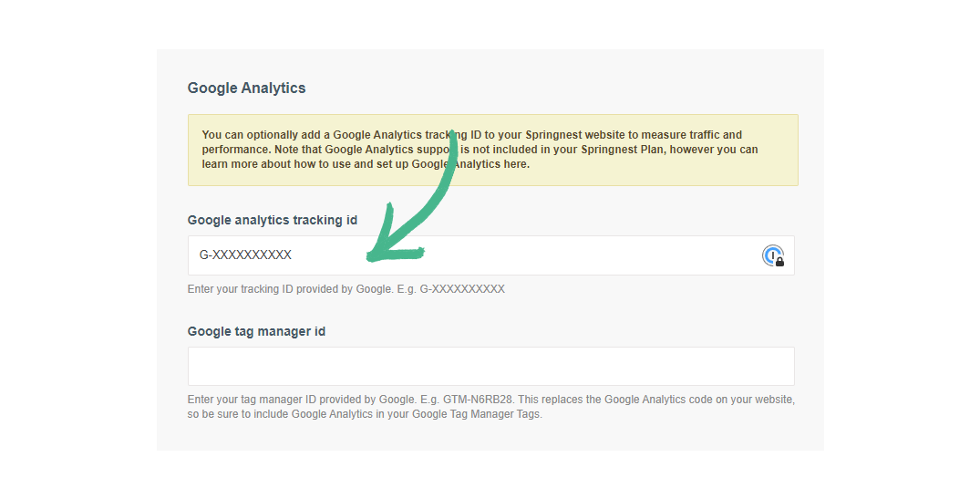
Task: Click into the Google tag manager id field
Action: coord(490,366)
